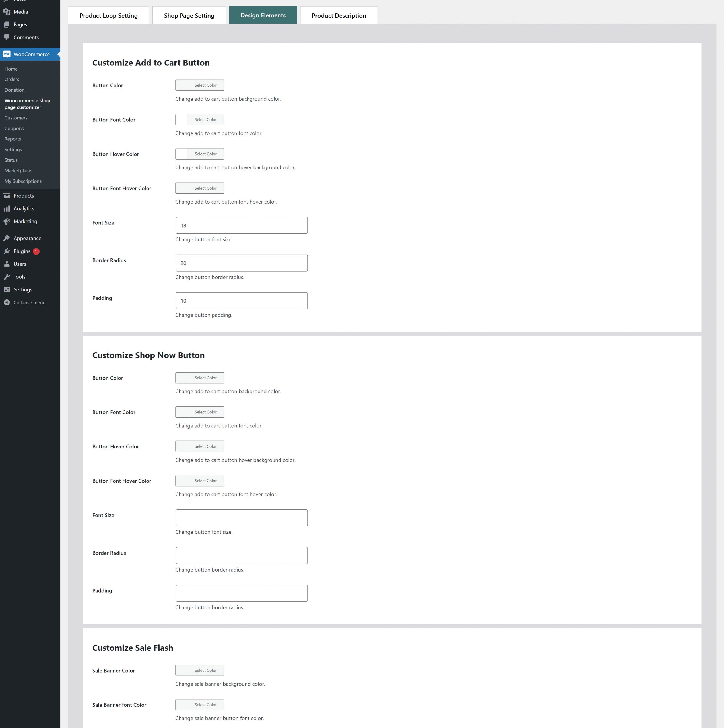Pick Add to Cart Button Font Hover Color

[x=200, y=188]
